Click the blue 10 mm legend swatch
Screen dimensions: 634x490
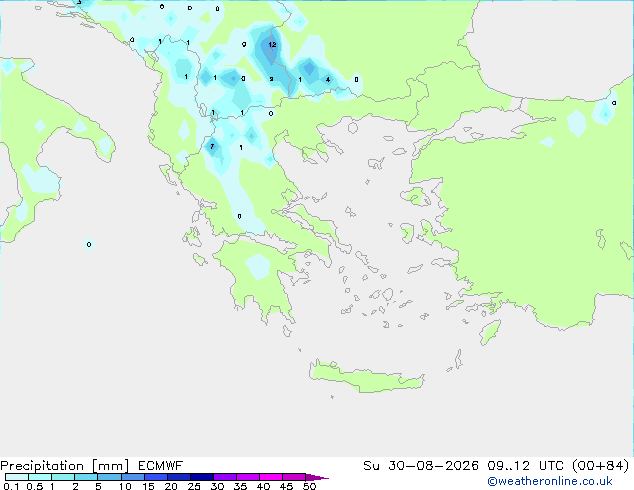point(132,477)
